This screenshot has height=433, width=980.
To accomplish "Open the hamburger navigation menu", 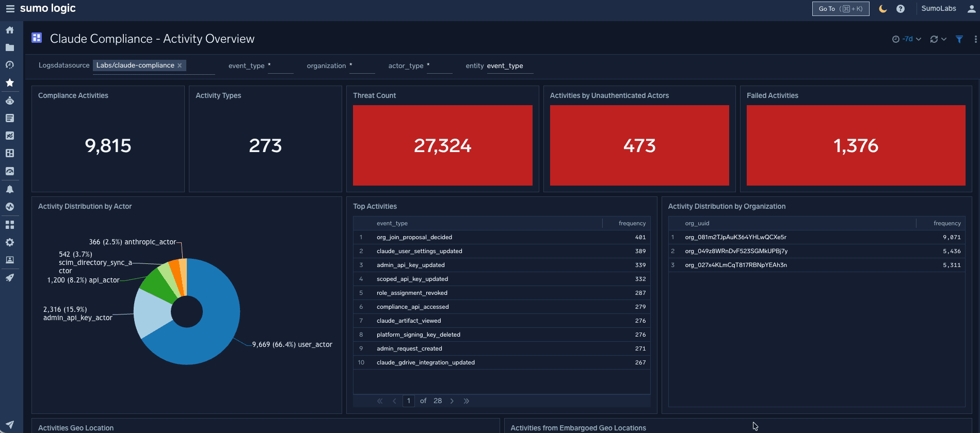I will click(x=10, y=9).
